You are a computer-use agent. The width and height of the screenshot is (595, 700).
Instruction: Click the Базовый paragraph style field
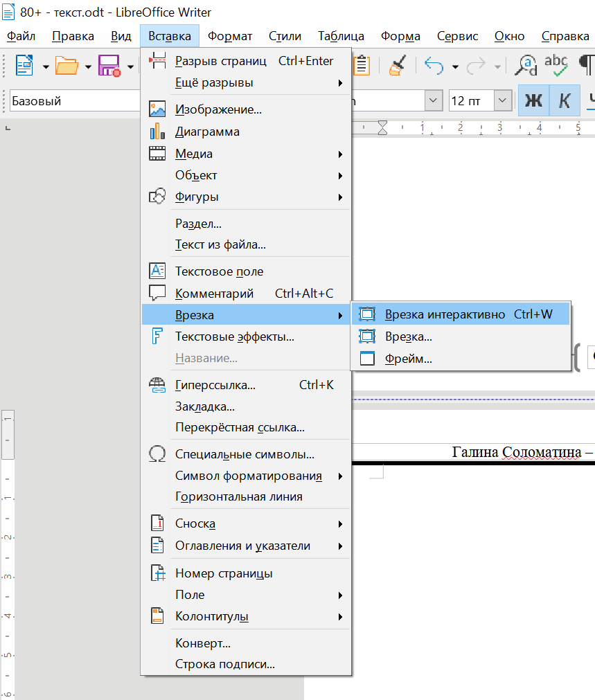pos(75,101)
